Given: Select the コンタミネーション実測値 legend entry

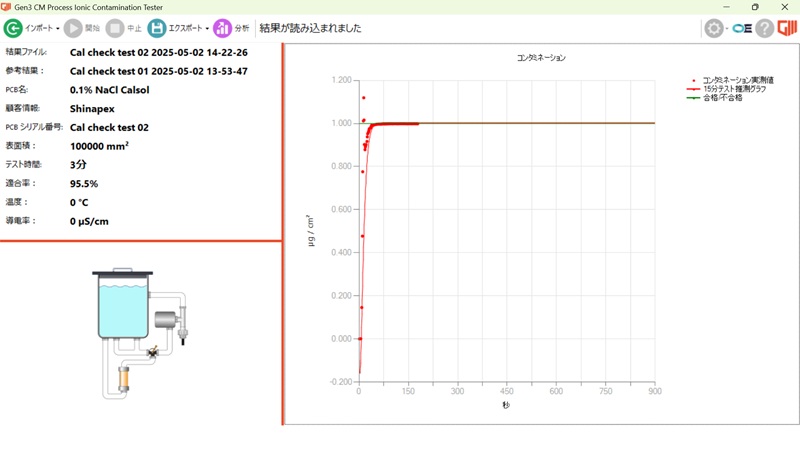Looking at the screenshot, I should point(738,80).
